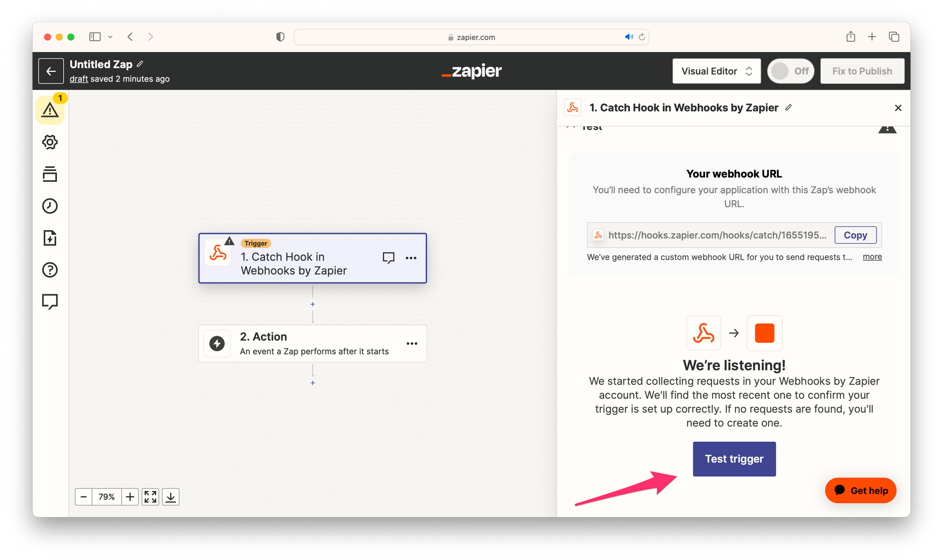Image resolution: width=943 pixels, height=560 pixels.
Task: Add step between trigger and action
Action: tap(313, 305)
